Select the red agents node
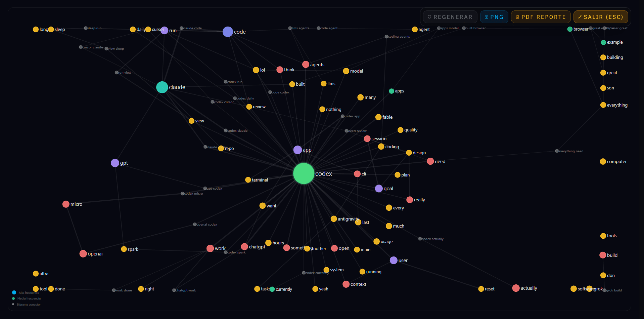Image resolution: width=644 pixels, height=319 pixels. [306, 65]
